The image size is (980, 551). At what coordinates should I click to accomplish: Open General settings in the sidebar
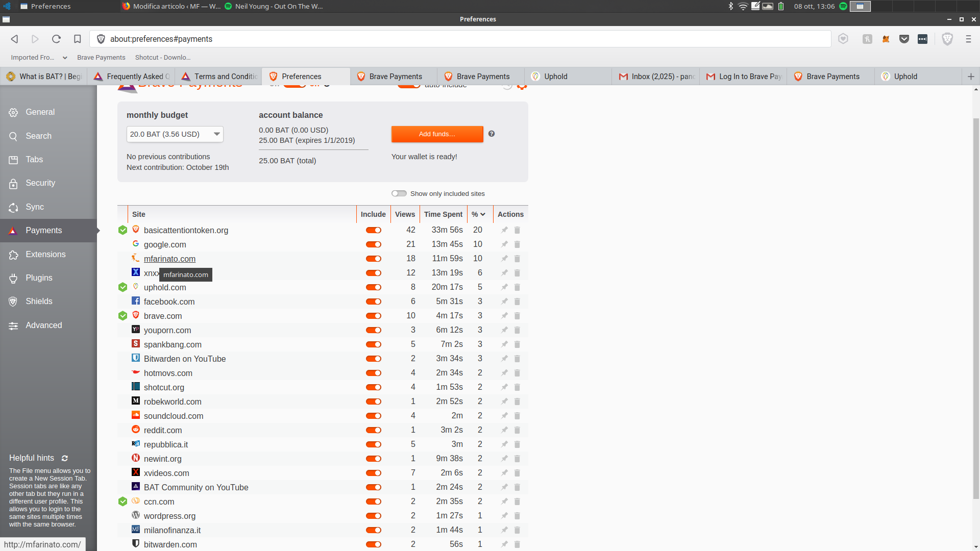click(48, 112)
